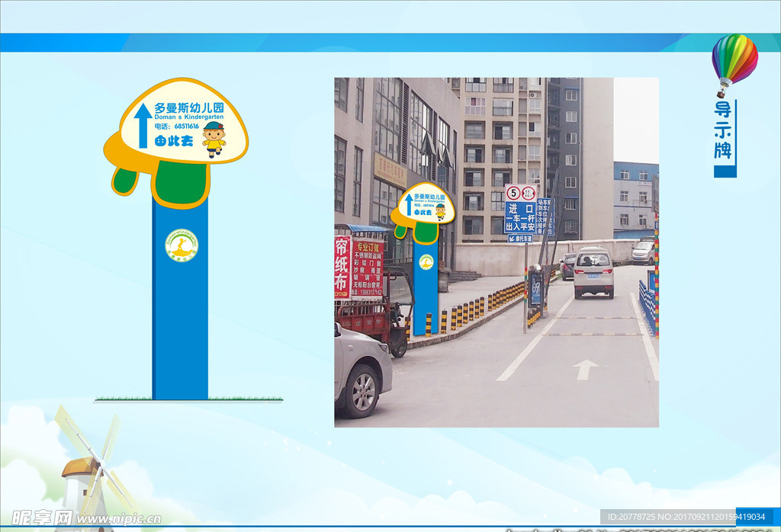Image resolution: width=781 pixels, height=532 pixels.
Task: Click the small mushroom sign in street photo
Action: (423, 206)
